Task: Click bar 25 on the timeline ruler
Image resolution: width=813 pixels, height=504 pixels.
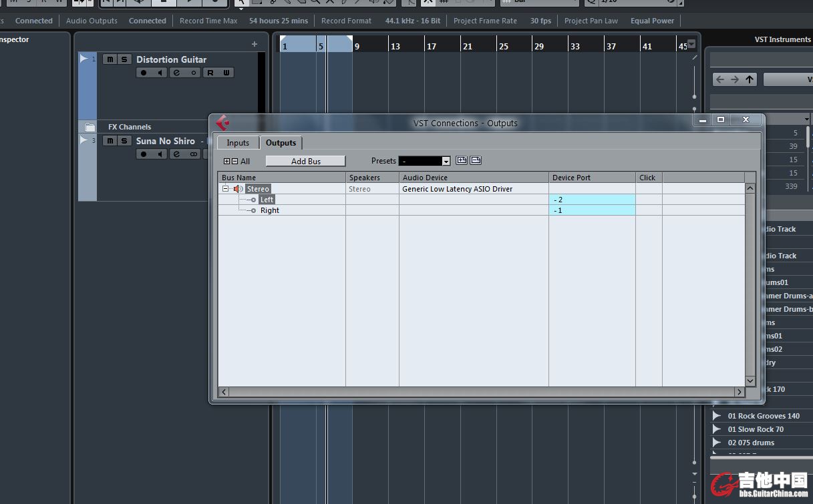Action: coord(503,46)
